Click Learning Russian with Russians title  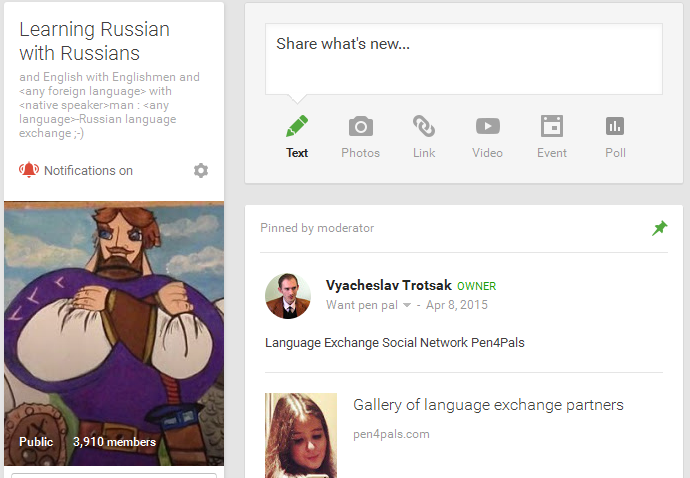pyautogui.click(x=95, y=41)
